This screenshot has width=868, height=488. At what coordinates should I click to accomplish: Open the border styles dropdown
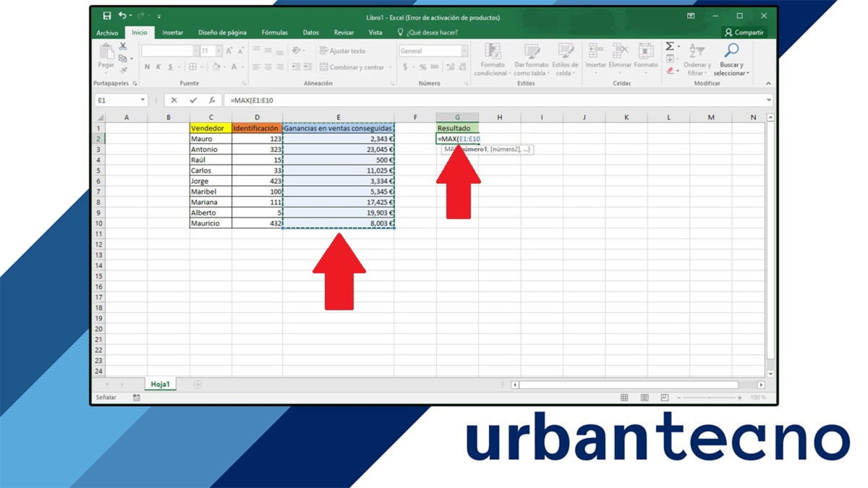201,67
